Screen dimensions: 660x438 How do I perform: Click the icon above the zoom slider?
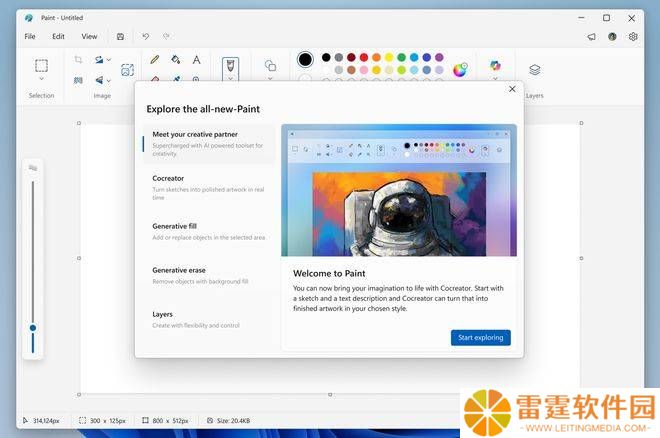click(33, 168)
